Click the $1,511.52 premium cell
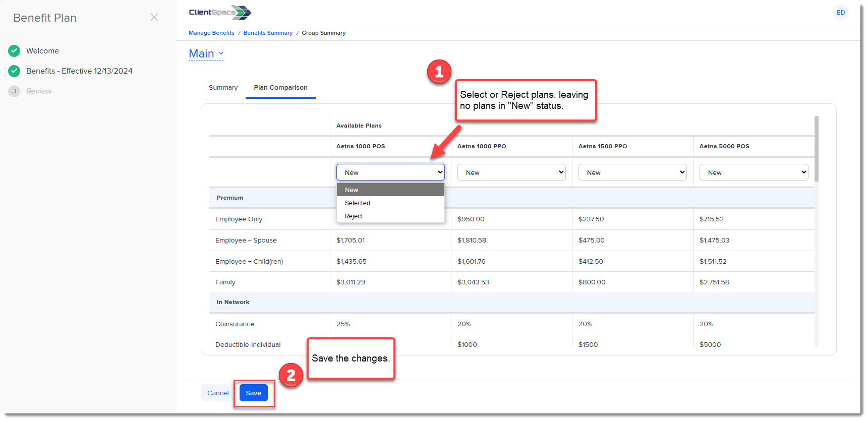Screen dimensions: 868x421 [713, 262]
